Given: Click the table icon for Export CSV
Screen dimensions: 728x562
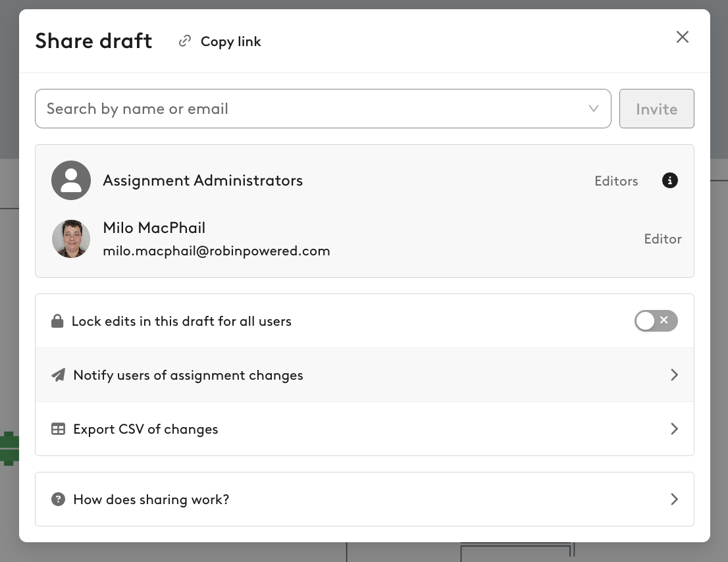Looking at the screenshot, I should (58, 429).
